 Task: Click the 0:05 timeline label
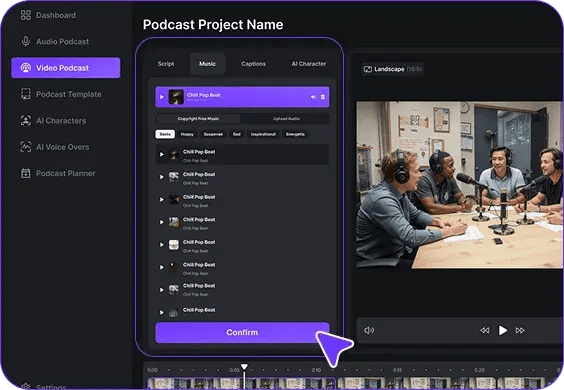coord(234,370)
